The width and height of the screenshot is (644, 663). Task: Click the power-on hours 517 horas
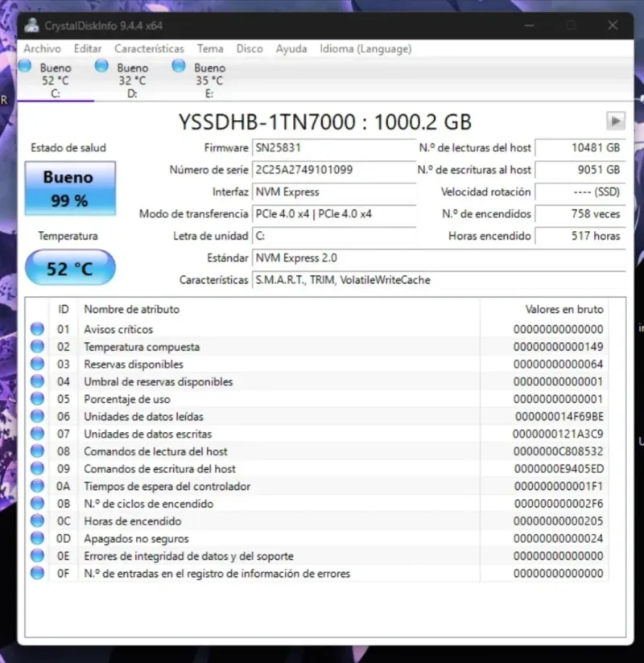pyautogui.click(x=580, y=236)
